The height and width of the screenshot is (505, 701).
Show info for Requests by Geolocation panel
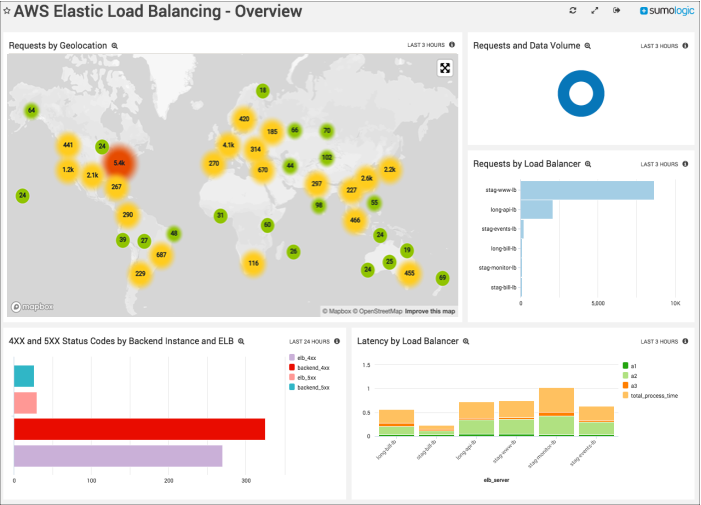[x=452, y=45]
